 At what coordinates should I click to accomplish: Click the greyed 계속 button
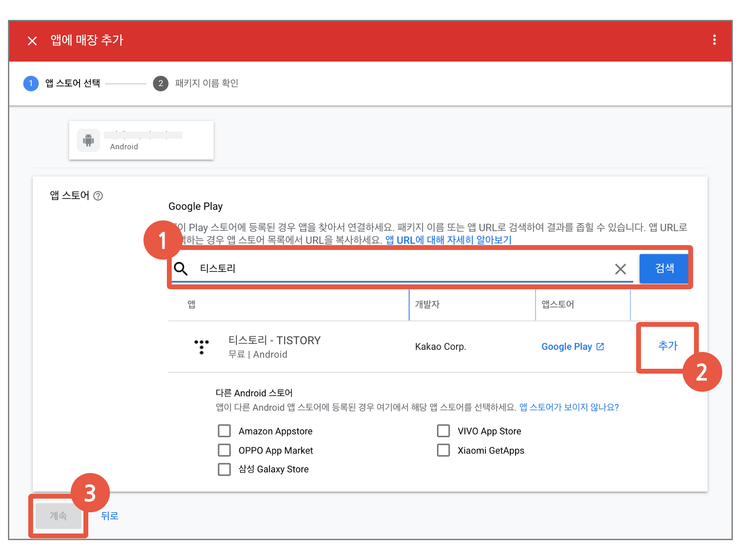58,516
